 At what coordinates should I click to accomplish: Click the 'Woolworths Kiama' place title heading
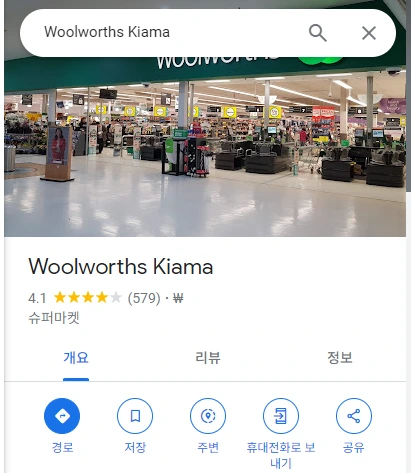click(x=121, y=267)
